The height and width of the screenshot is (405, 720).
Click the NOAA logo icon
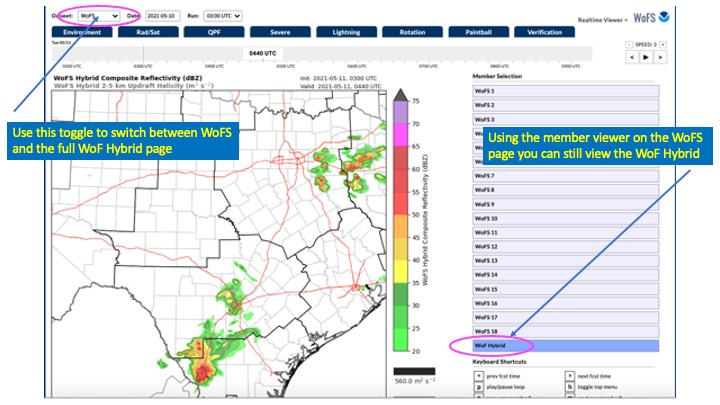(664, 17)
